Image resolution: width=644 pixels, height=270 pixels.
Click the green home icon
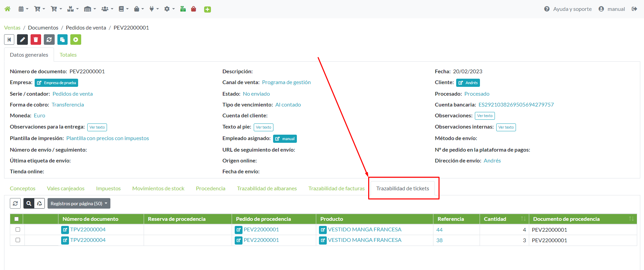click(x=7, y=9)
